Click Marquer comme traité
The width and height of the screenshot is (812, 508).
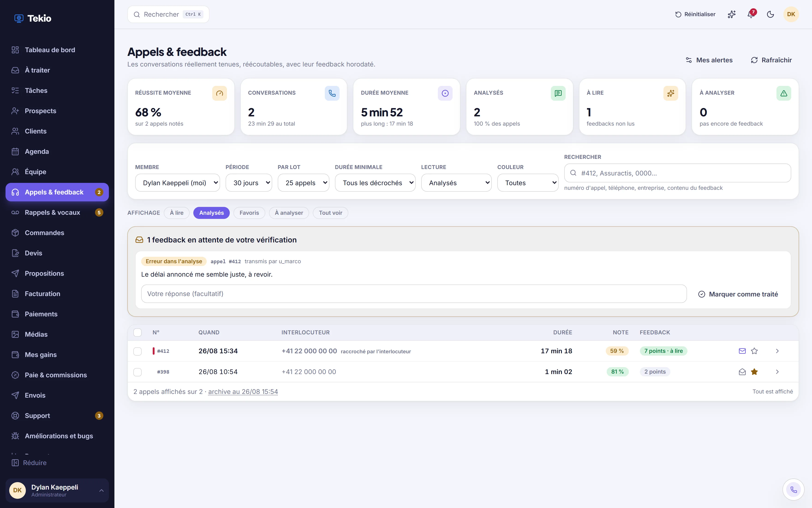tap(738, 294)
